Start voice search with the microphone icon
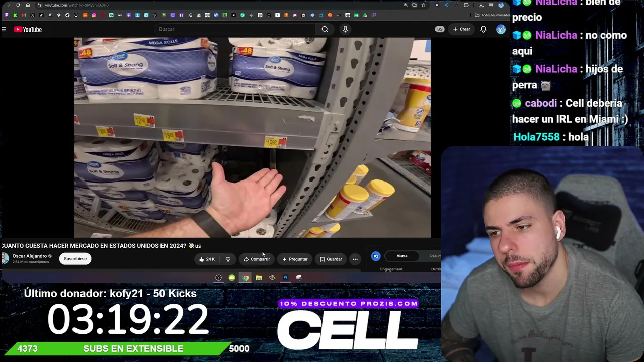The width and height of the screenshot is (644, 362). (345, 29)
